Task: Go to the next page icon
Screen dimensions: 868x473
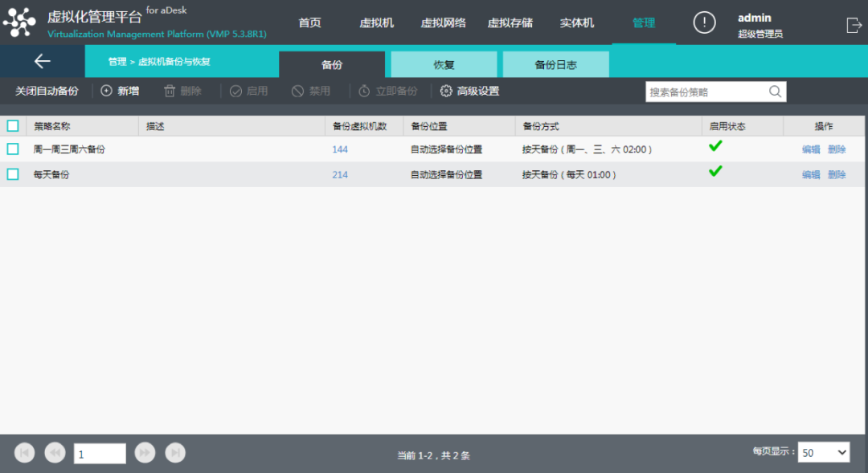Action: (145, 453)
